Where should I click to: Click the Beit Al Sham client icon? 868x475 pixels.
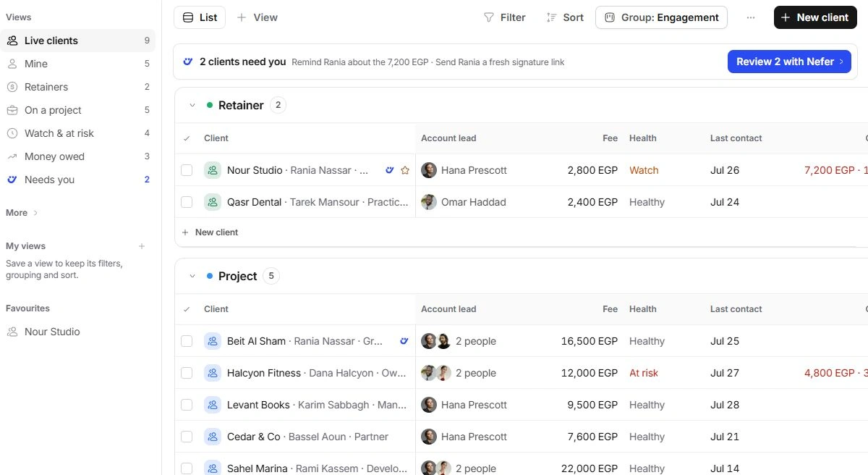pos(213,341)
